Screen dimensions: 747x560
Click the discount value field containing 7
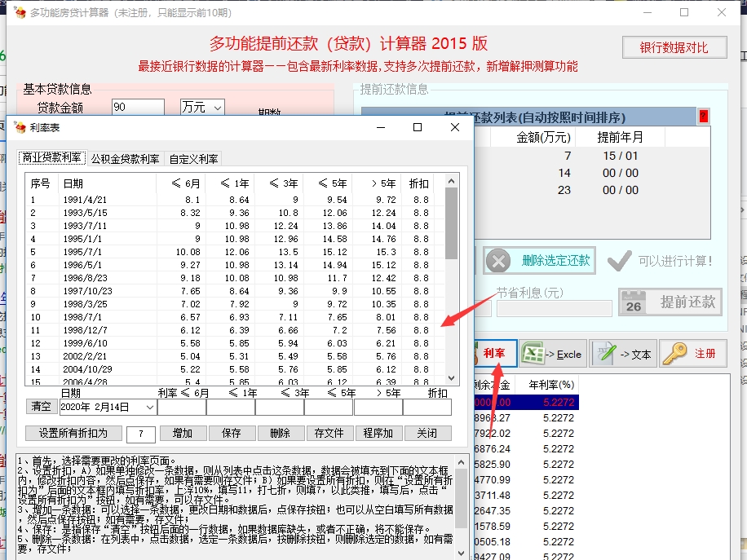141,434
